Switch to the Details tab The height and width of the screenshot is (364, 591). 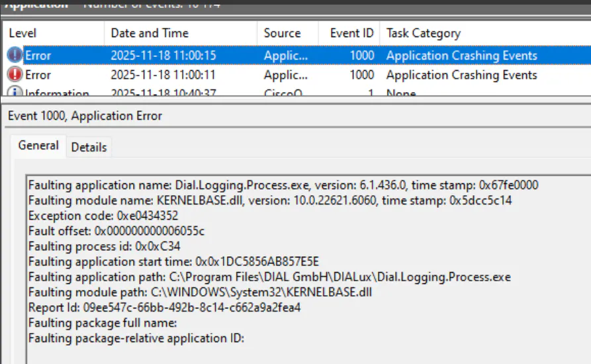click(x=89, y=147)
